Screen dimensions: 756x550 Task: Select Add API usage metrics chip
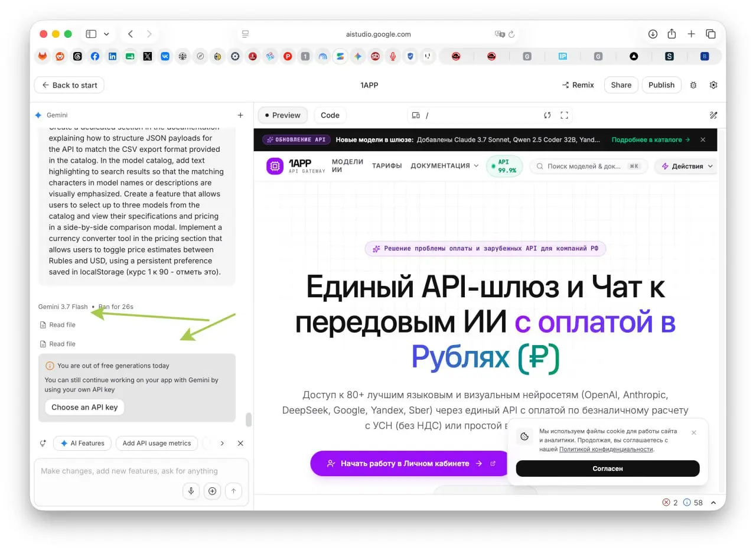click(157, 443)
